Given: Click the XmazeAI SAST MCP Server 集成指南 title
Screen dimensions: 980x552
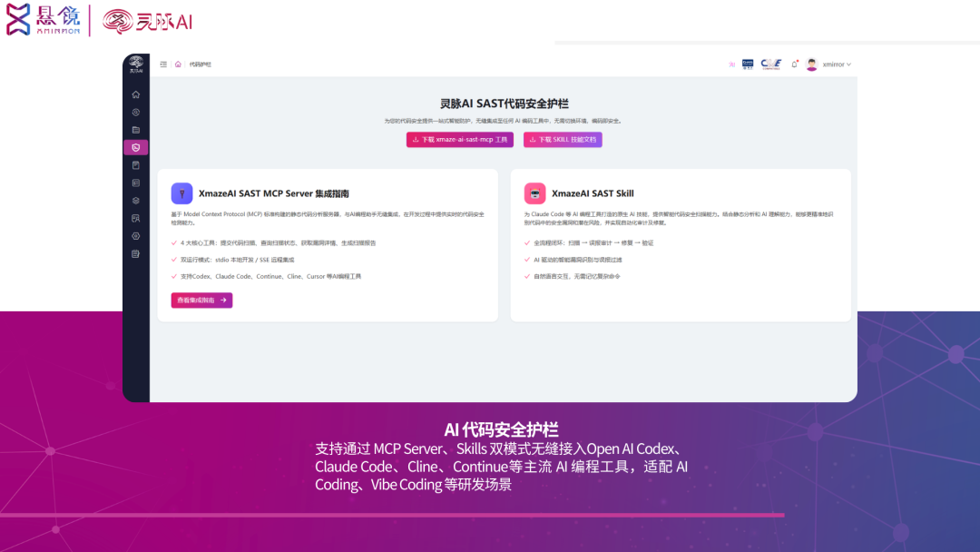Looking at the screenshot, I should click(x=274, y=193).
